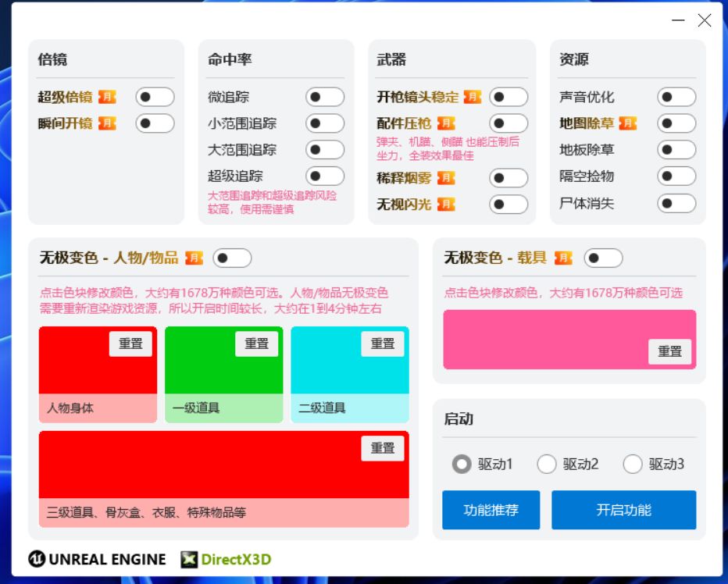728x584 pixels.
Task: Click the Unreal Engine logo
Action: (x=97, y=559)
